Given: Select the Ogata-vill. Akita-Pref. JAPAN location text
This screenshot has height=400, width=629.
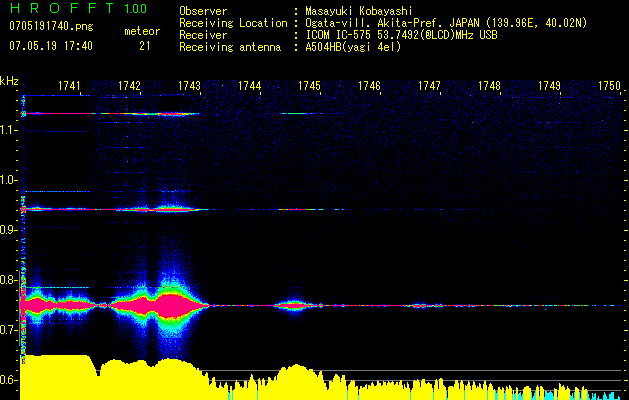Looking at the screenshot, I should pyautogui.click(x=446, y=23).
